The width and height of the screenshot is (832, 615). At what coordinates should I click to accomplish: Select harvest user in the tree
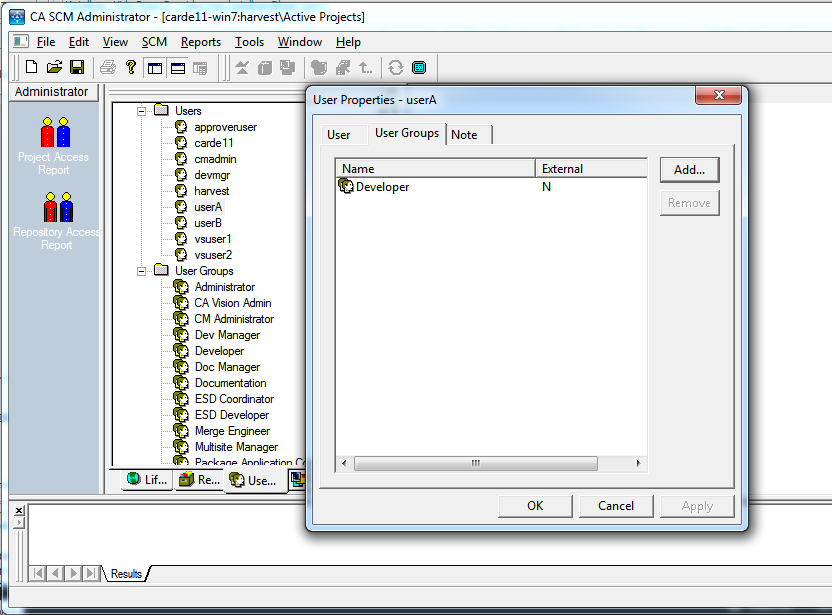[211, 191]
